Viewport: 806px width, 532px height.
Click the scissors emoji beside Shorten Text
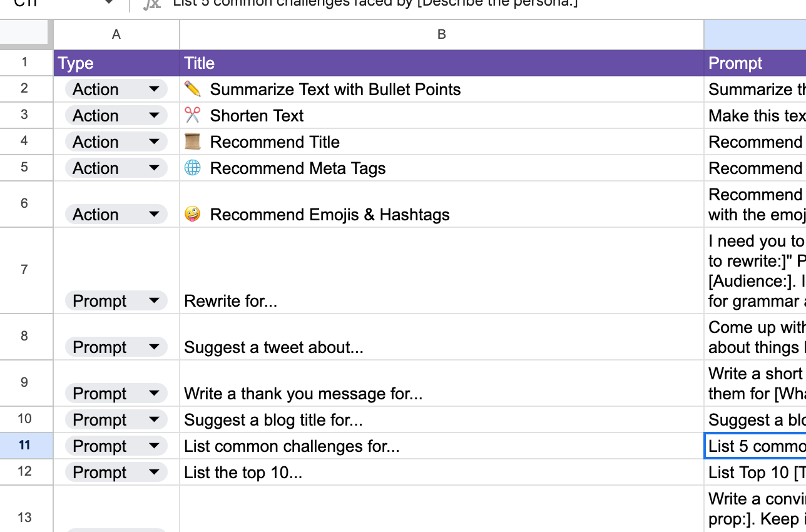tap(193, 115)
